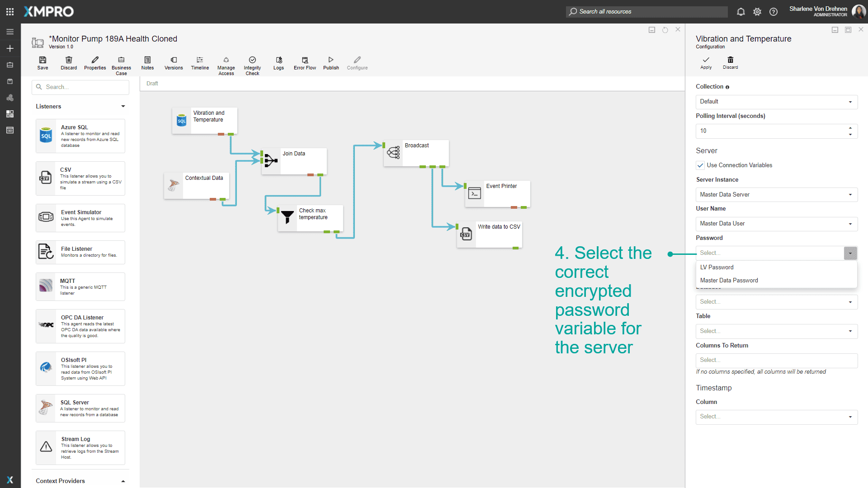Open the app launcher grid icon
The width and height of the screenshot is (868, 488).
(x=10, y=12)
